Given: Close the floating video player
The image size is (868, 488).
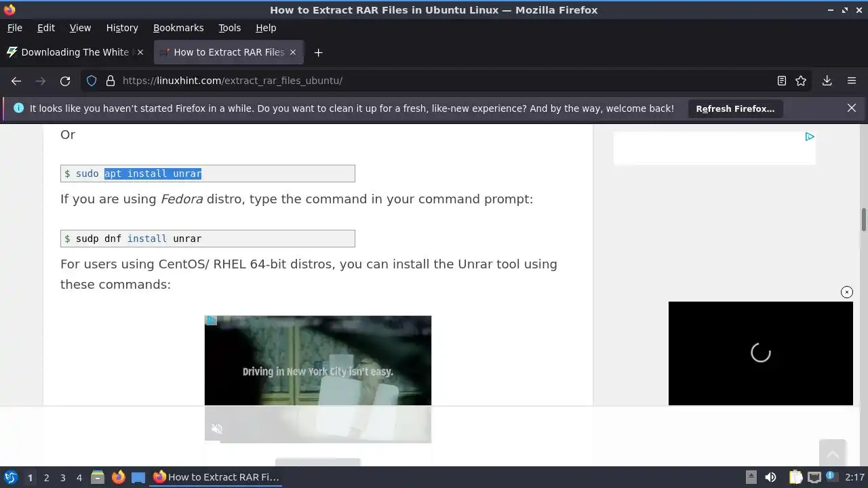Looking at the screenshot, I should point(847,292).
